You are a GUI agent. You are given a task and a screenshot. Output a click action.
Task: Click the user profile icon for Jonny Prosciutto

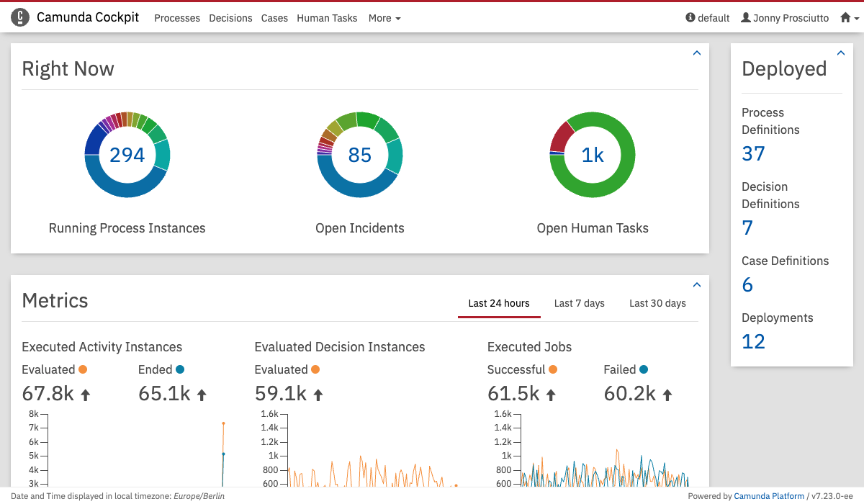(x=746, y=18)
